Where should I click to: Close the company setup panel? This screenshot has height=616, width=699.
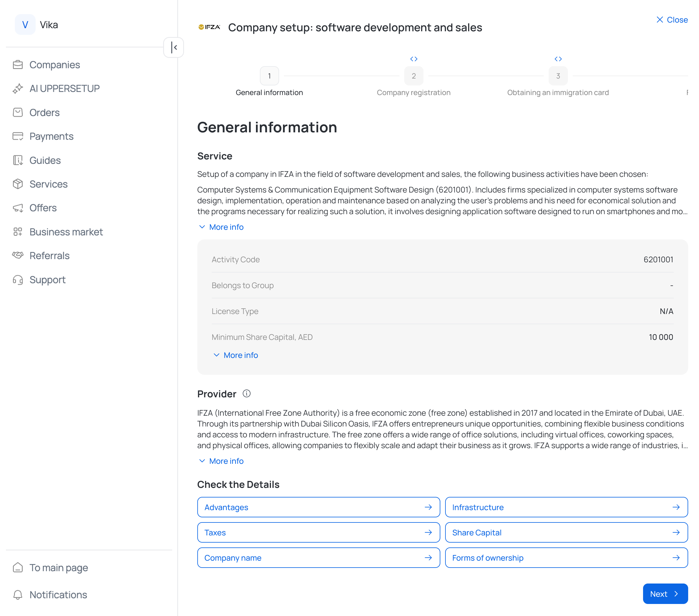(672, 20)
